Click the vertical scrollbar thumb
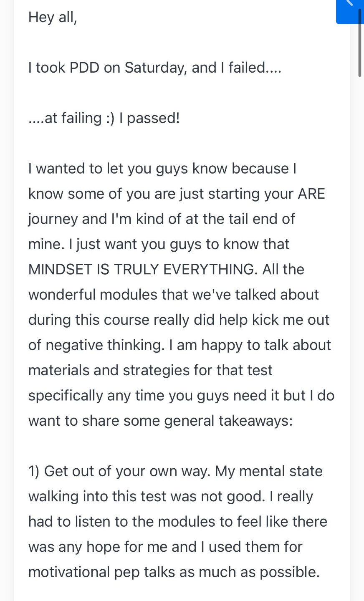 [x=360, y=42]
